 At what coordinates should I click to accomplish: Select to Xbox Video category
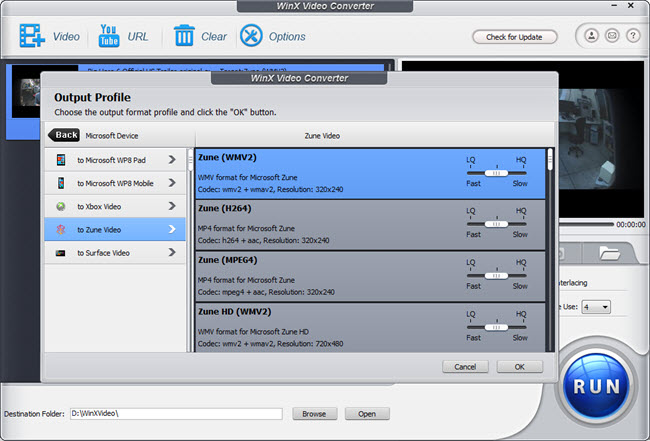tap(115, 206)
